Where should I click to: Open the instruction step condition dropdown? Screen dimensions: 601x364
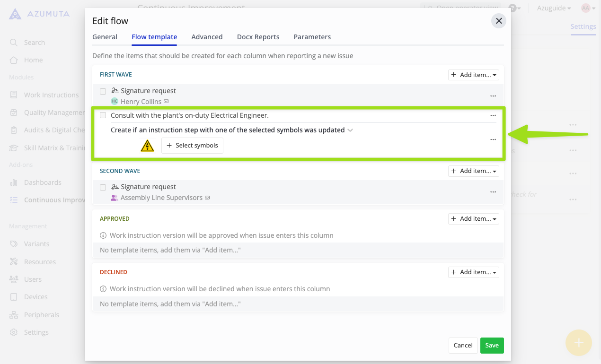click(350, 130)
